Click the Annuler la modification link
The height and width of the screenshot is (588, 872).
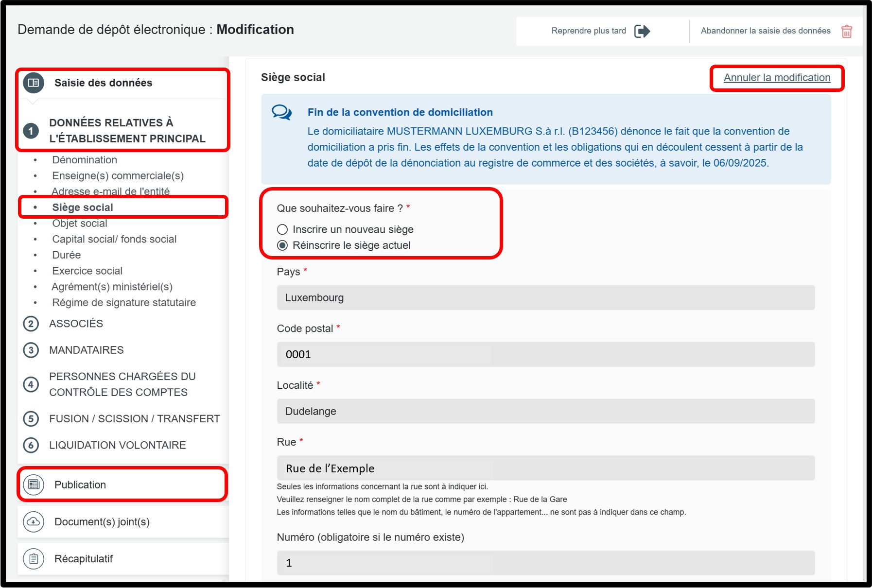777,78
